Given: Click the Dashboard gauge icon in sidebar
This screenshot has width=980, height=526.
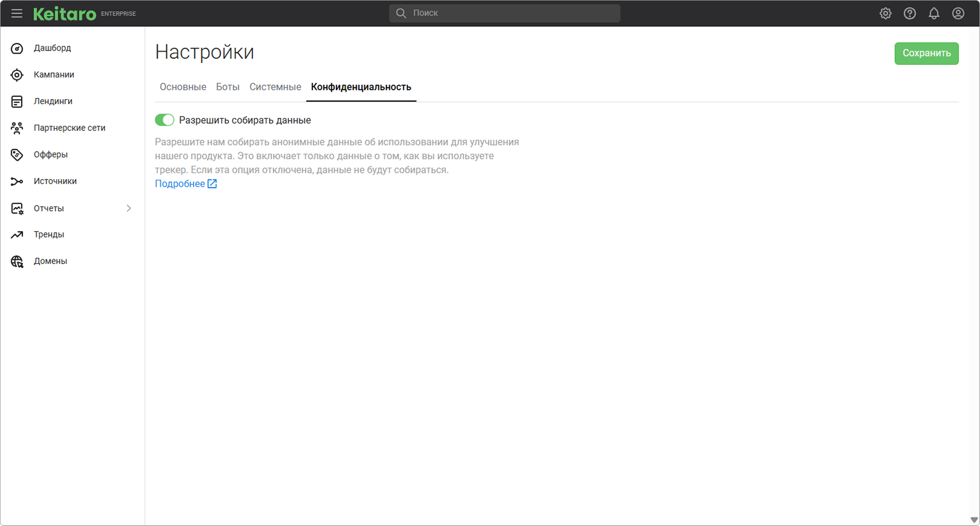Looking at the screenshot, I should tap(17, 48).
